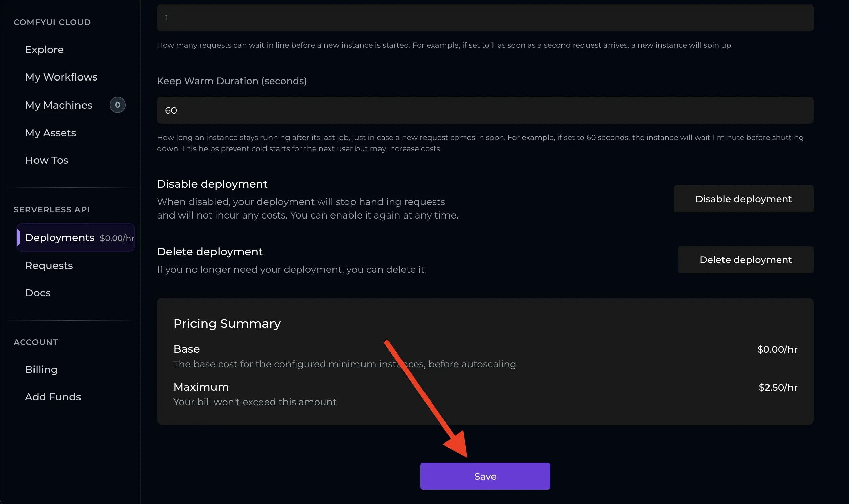The image size is (849, 504).
Task: Click the Disable deployment button
Action: [743, 199]
